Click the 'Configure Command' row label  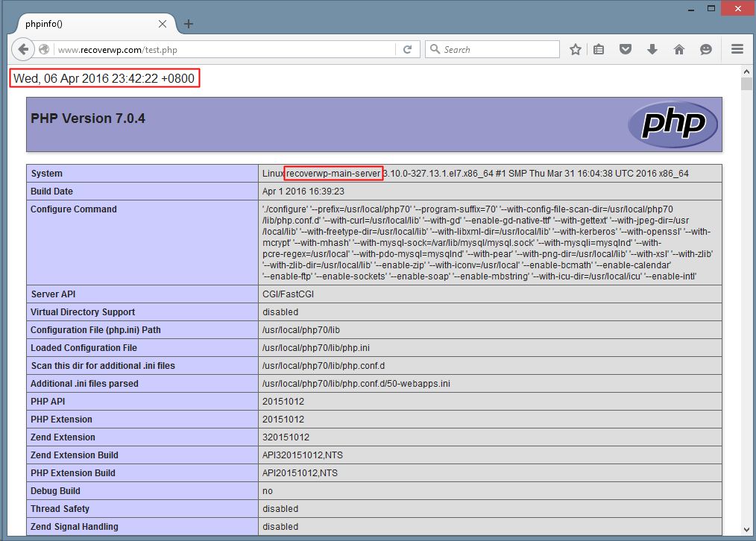pos(74,209)
